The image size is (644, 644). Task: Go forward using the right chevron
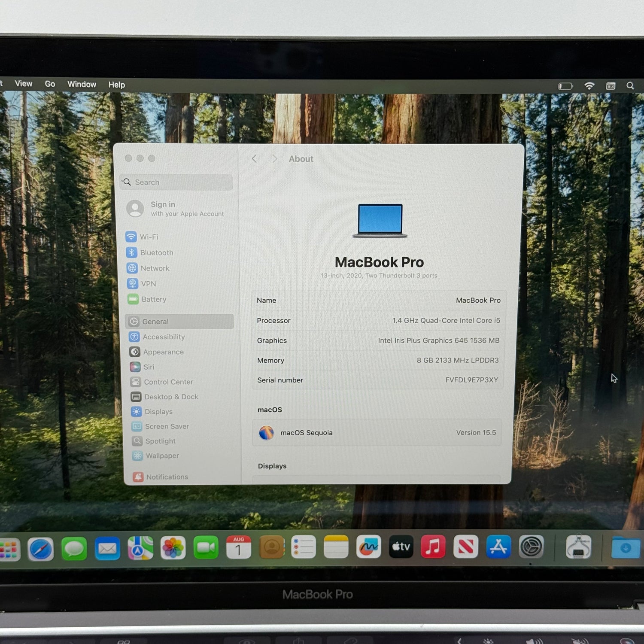(275, 159)
